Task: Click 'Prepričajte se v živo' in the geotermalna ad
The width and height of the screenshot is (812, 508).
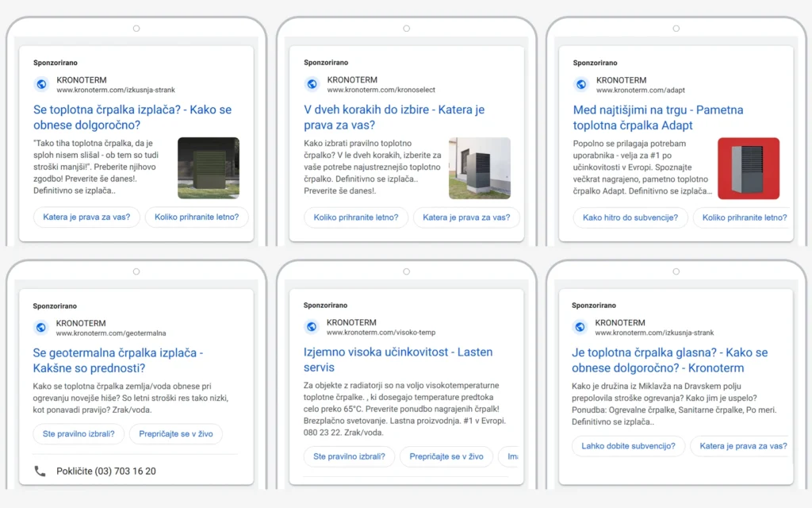Action: 175,434
